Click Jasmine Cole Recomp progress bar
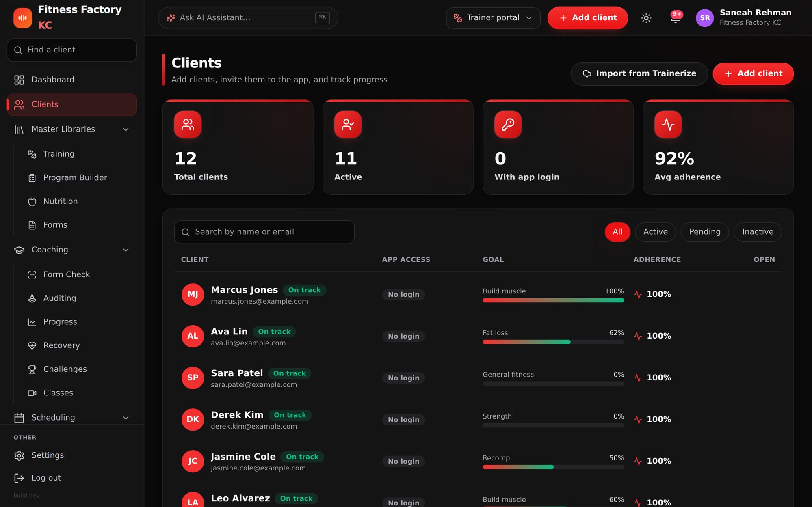812x507 pixels. [x=553, y=467]
